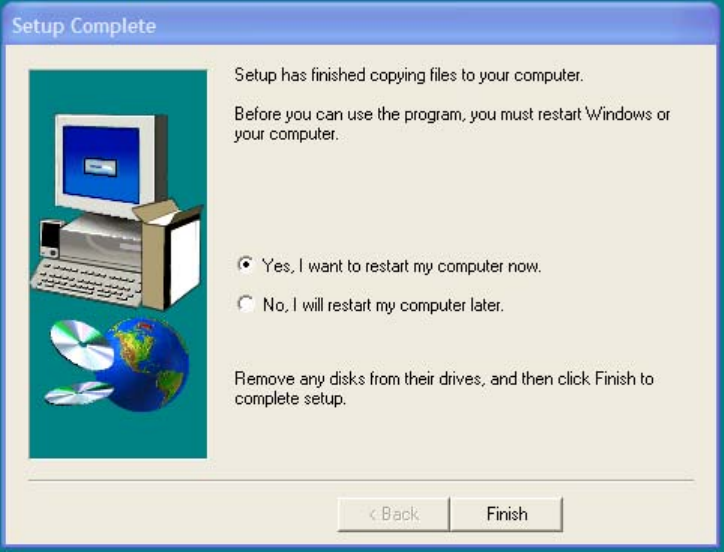This screenshot has width=724, height=552.
Task: Click the "No, I will restart my computer later" label
Action: coord(383,305)
